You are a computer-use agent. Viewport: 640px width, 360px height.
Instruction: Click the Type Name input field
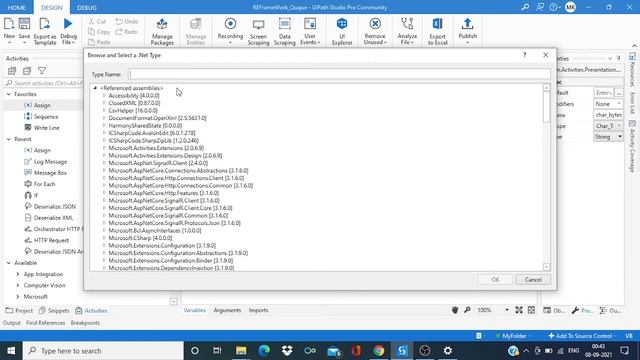coord(339,74)
